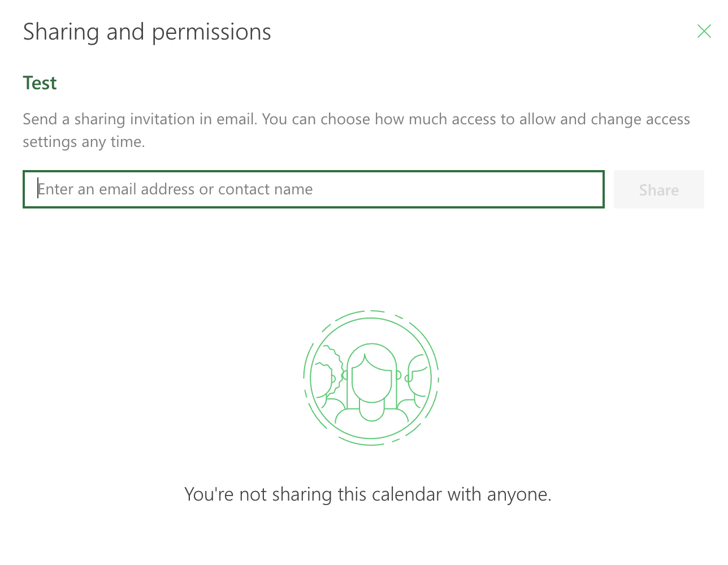Click "Send a sharing invitation in email" sentence
The width and height of the screenshot is (728, 565).
(140, 119)
